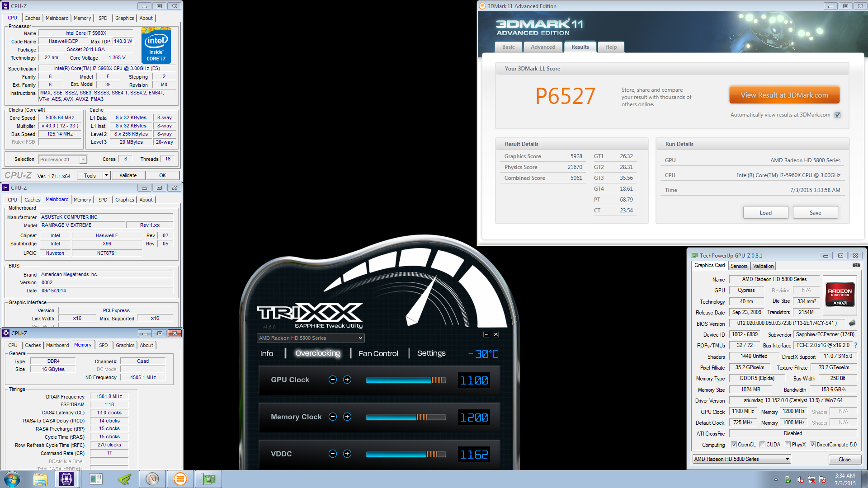868x488 pixels.
Task: Switch to the Caches tab in top CPU-Z window
Action: (32, 18)
